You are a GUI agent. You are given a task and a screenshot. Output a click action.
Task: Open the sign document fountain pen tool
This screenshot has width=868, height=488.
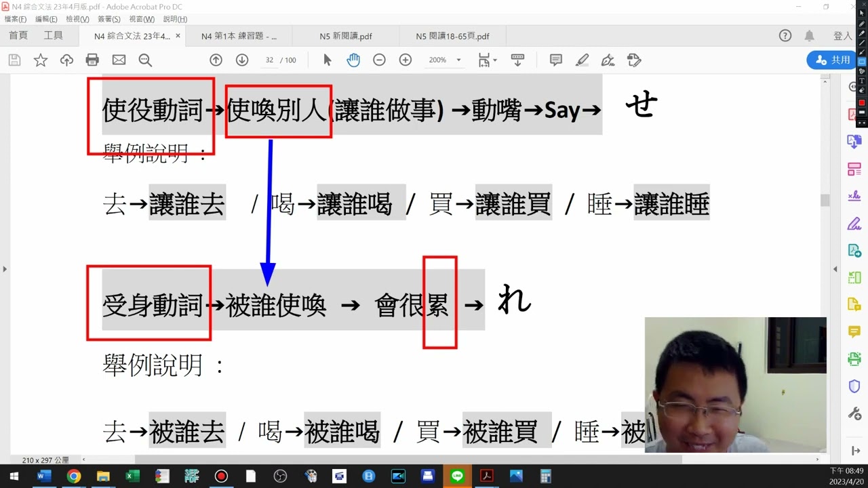608,60
